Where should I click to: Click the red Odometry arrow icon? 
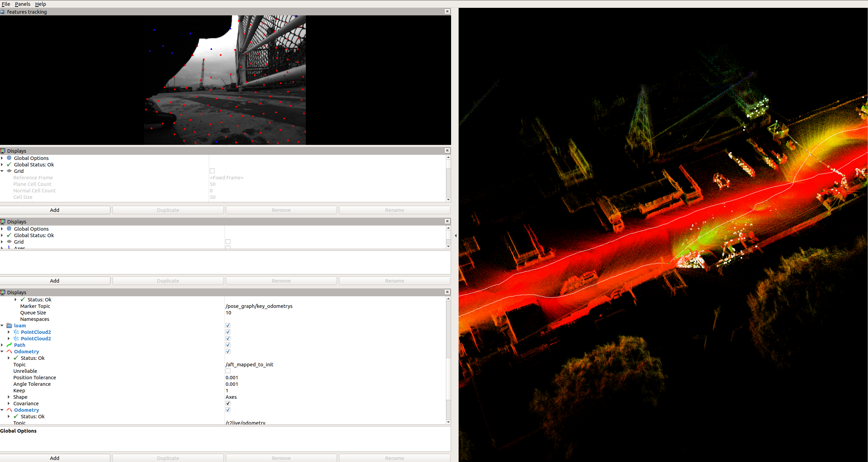(x=10, y=351)
